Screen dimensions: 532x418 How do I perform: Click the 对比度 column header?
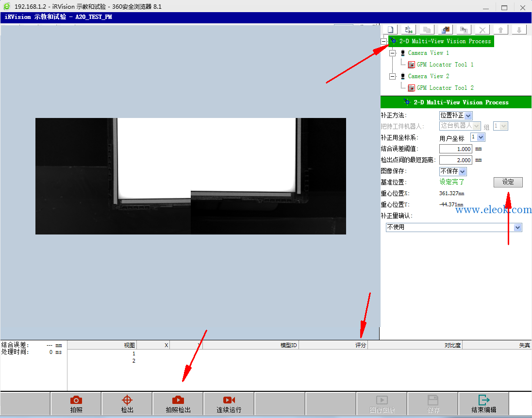click(416, 345)
